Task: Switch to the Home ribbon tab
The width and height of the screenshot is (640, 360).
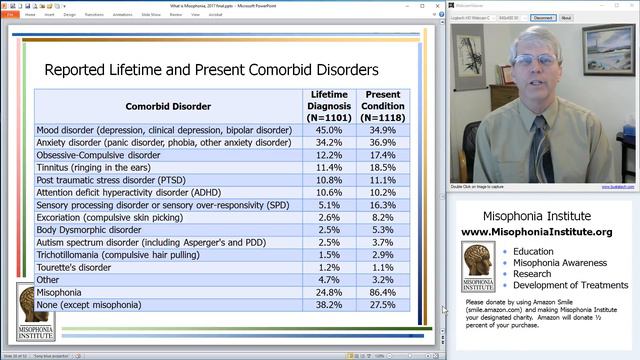Action: pyautogui.click(x=30, y=15)
